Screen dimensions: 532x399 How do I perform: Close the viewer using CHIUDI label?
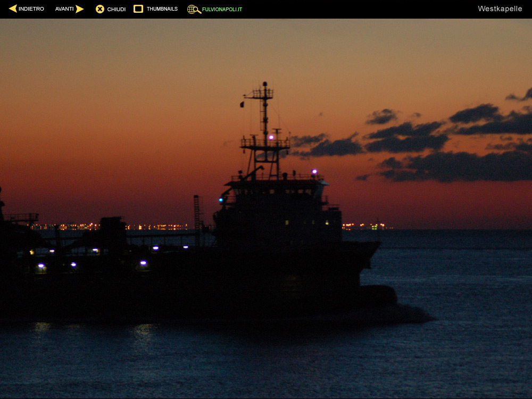[117, 9]
